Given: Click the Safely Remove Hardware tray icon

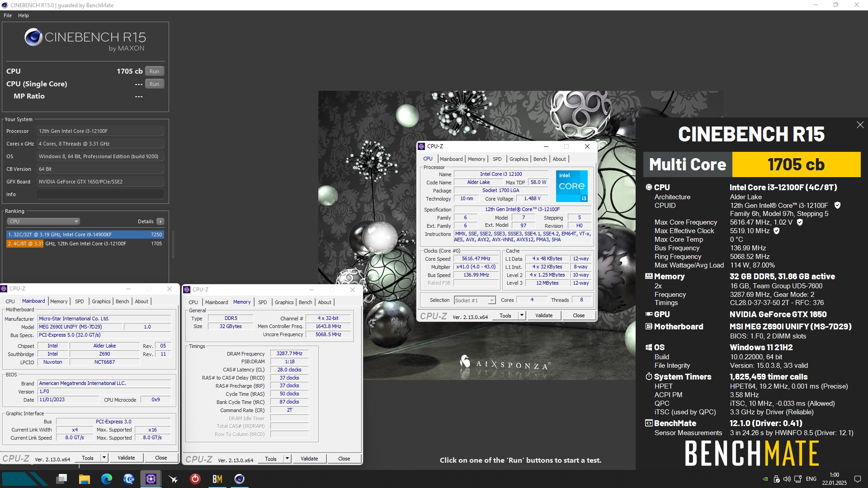Looking at the screenshot, I should (x=777, y=479).
